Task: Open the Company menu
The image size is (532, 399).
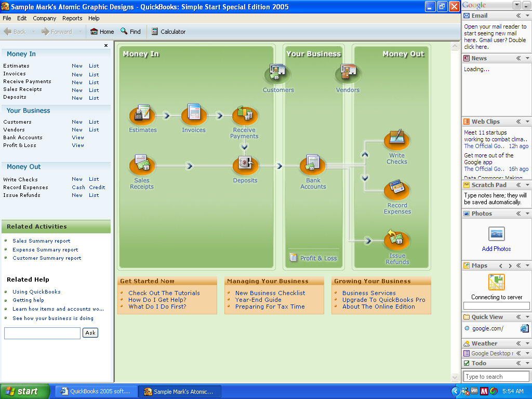Action: pos(44,18)
